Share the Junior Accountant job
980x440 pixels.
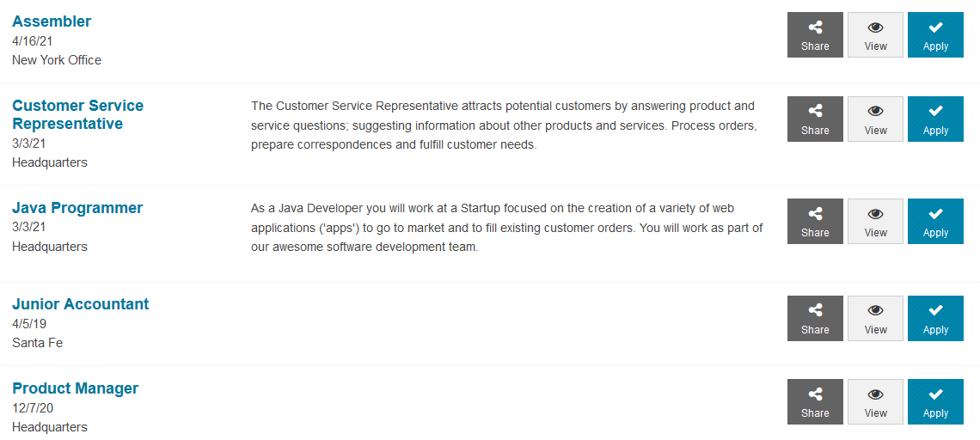(815, 319)
